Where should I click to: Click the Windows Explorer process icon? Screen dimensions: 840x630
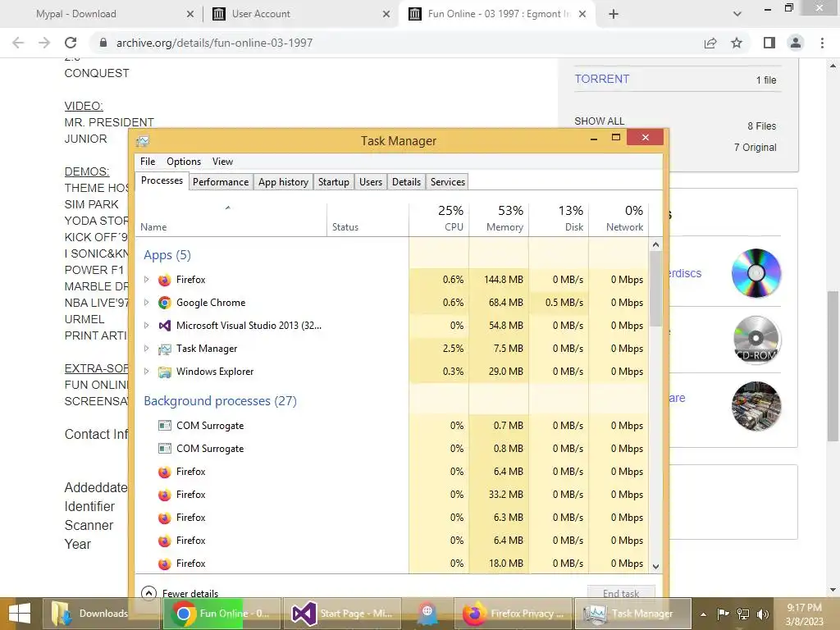[x=164, y=372]
